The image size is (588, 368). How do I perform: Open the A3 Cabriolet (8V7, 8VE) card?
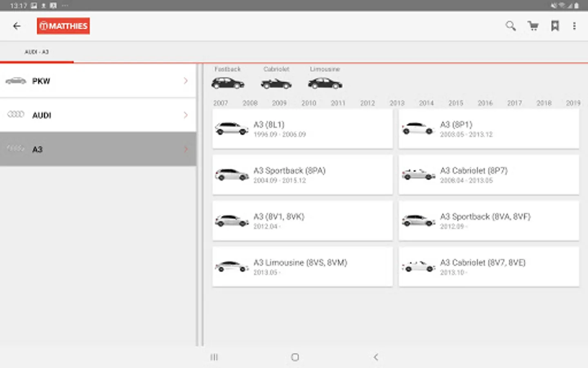coord(489,267)
